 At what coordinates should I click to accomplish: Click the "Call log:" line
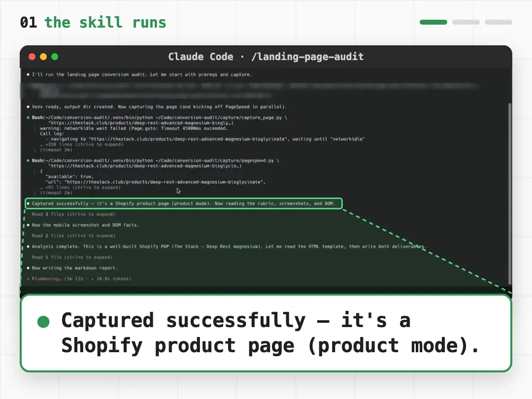tap(52, 133)
